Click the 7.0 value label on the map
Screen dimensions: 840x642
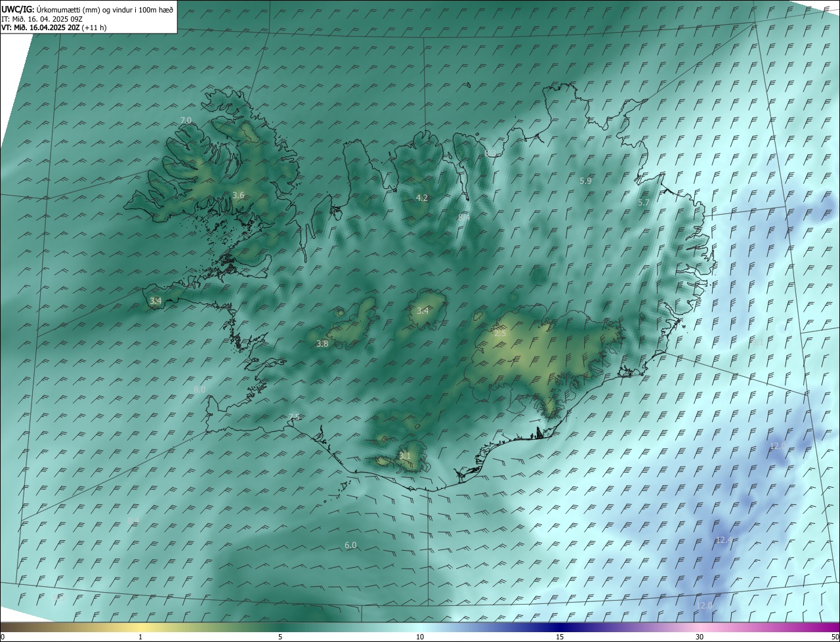[x=186, y=120]
